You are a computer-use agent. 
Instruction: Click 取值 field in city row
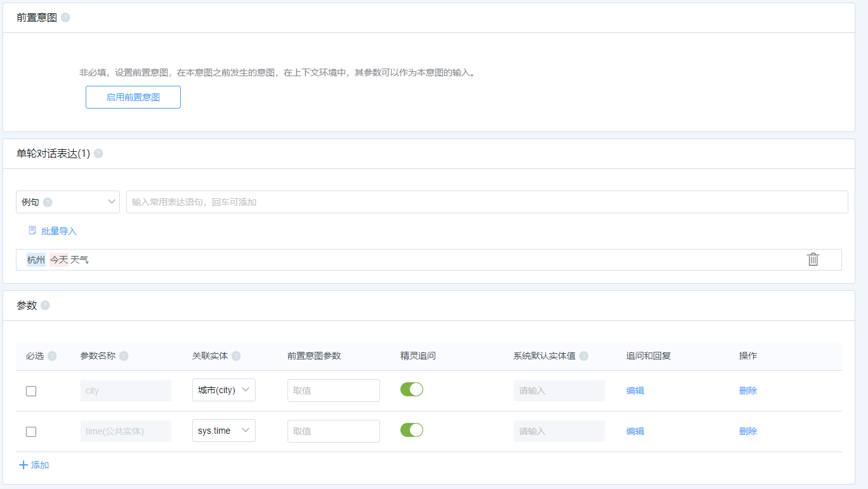click(x=334, y=391)
